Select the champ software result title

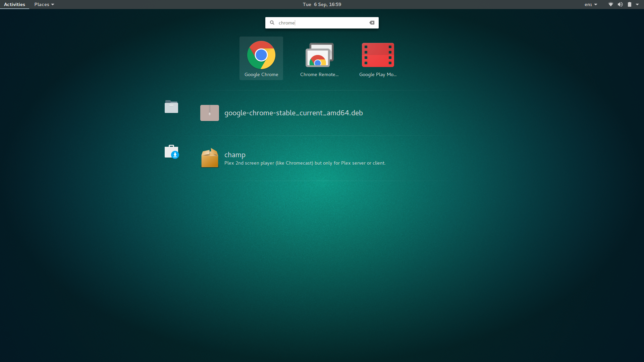(x=235, y=155)
